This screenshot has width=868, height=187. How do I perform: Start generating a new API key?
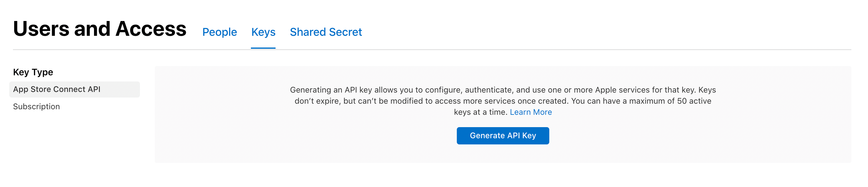(502, 136)
